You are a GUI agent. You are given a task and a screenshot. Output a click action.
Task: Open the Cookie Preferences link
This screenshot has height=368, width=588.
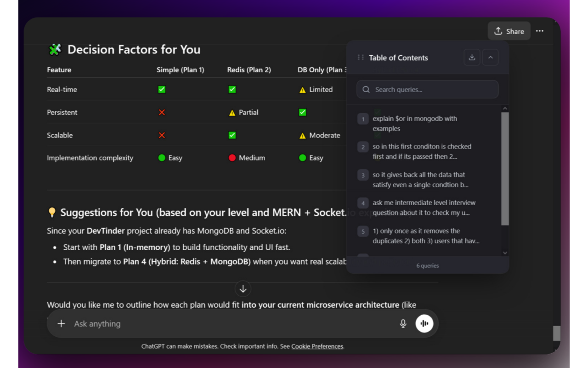point(317,346)
